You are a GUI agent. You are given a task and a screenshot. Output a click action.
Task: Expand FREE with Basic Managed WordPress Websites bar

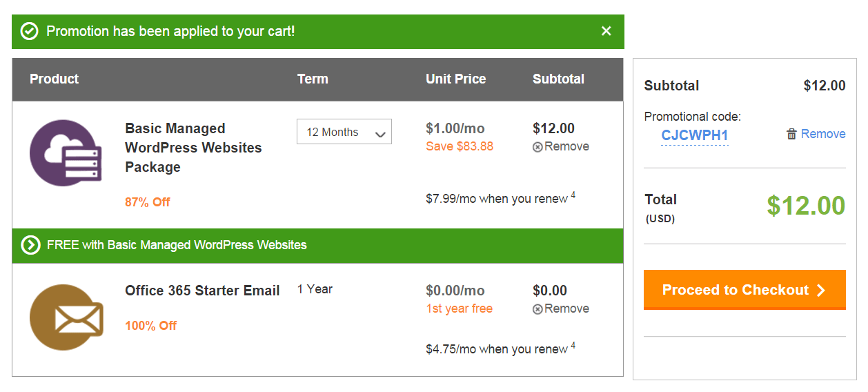317,246
